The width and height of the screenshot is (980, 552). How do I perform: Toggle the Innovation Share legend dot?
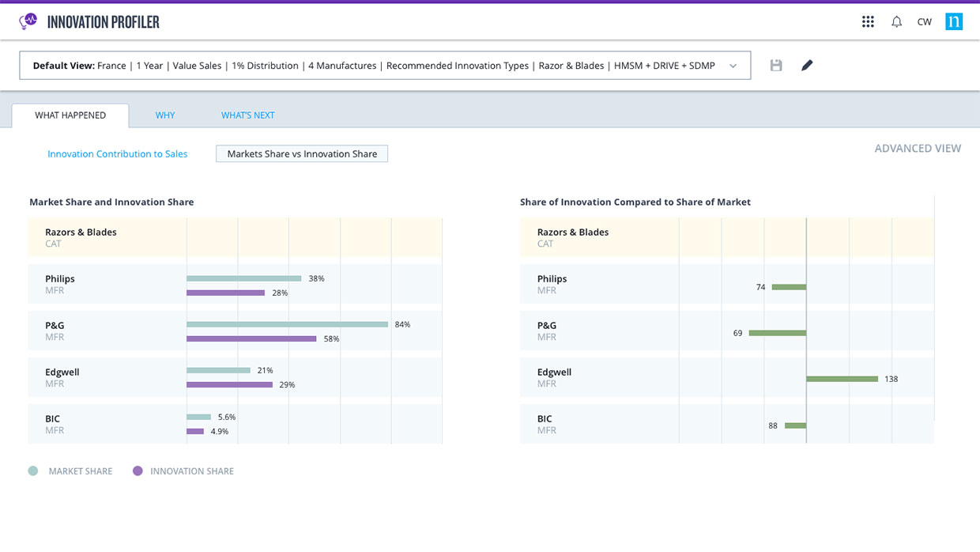coord(138,471)
